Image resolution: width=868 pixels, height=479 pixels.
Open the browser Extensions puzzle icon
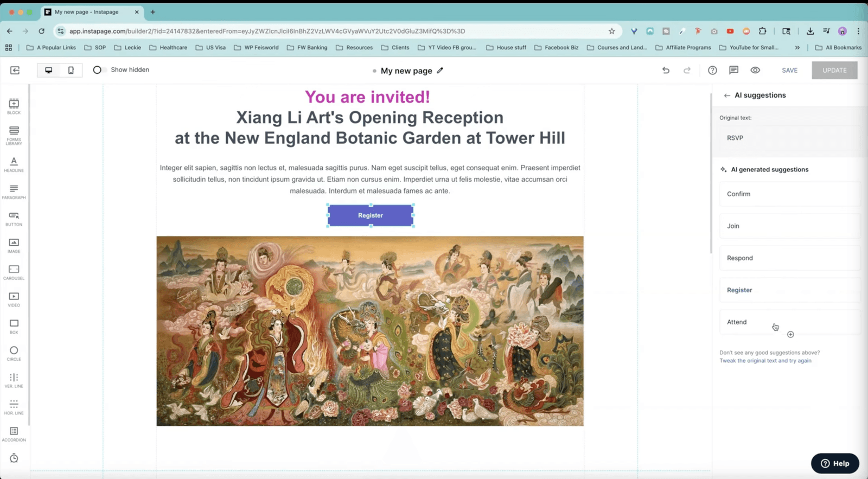tap(763, 31)
